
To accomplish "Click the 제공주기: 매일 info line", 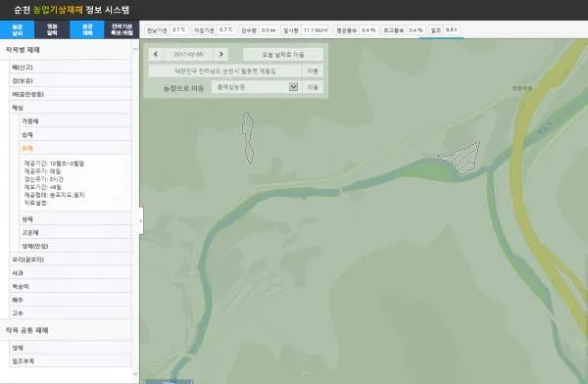I will [42, 171].
